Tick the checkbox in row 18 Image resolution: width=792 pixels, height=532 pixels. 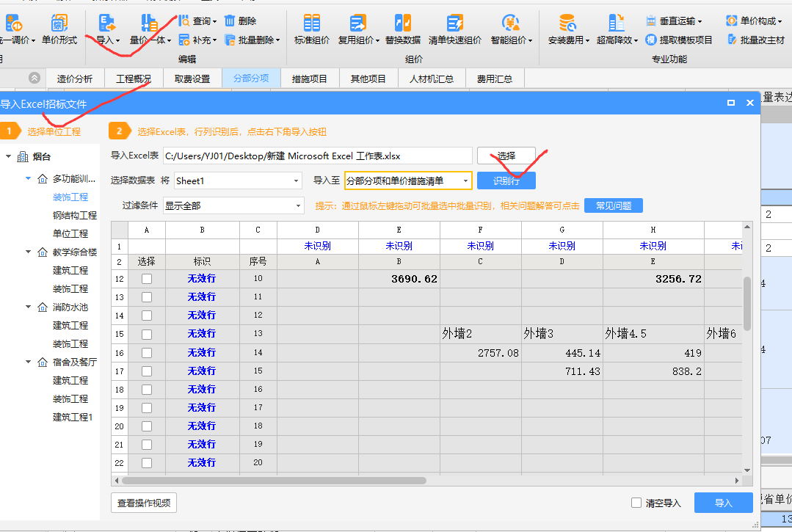click(x=147, y=390)
